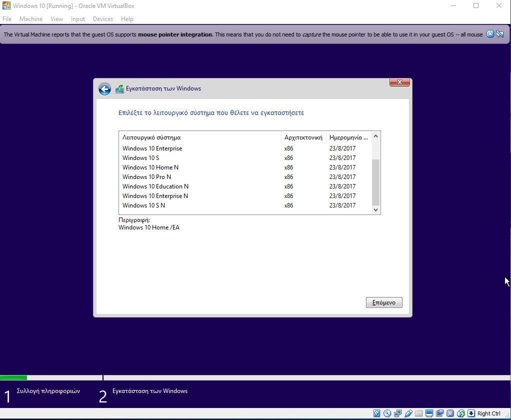Maximize the VirtualBox window

tap(476, 6)
